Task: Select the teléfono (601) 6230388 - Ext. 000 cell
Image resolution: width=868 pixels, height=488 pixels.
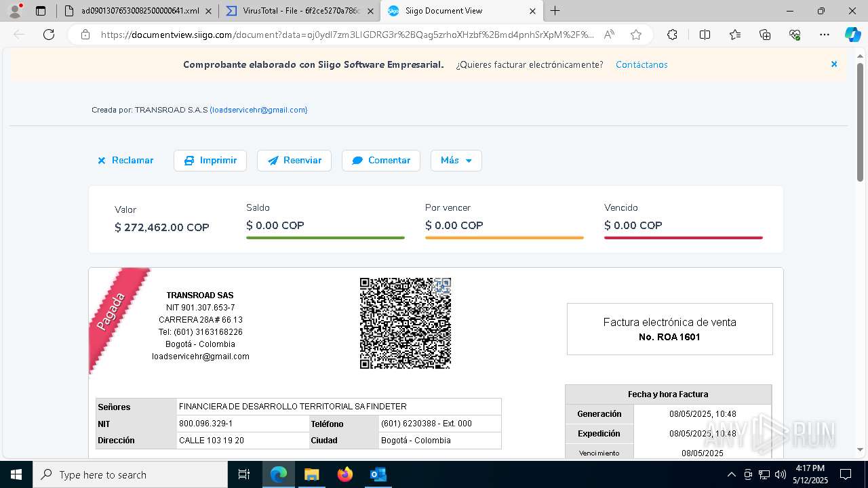Action: click(440, 424)
